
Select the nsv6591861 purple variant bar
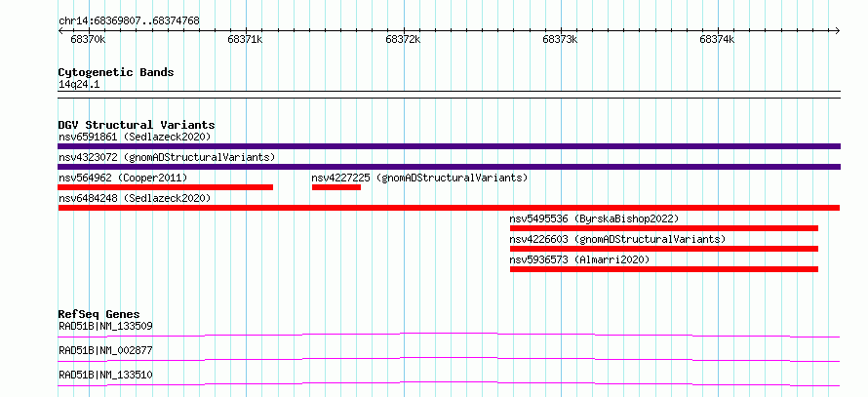point(449,146)
